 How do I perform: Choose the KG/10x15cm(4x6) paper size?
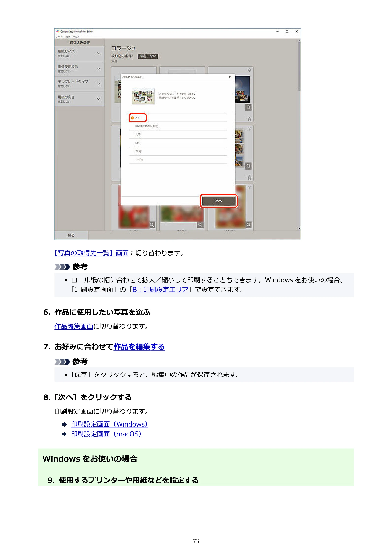178,126
